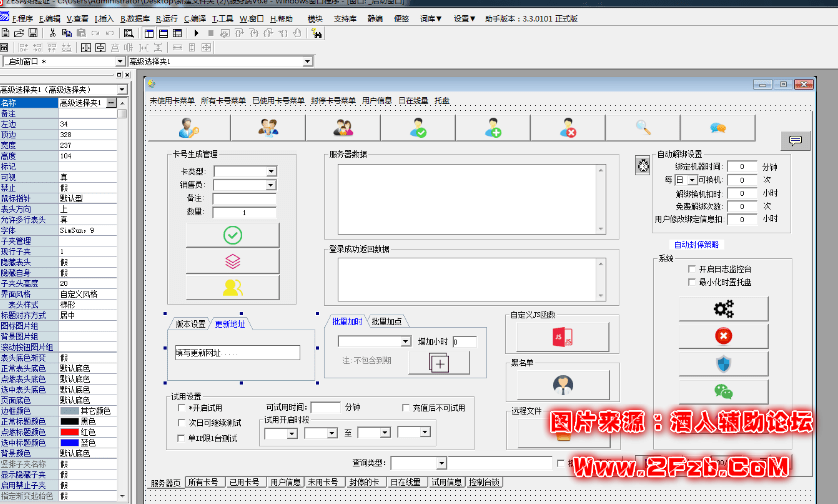Open the 查询类型 dropdown
The height and width of the screenshot is (504, 838).
tap(441, 463)
